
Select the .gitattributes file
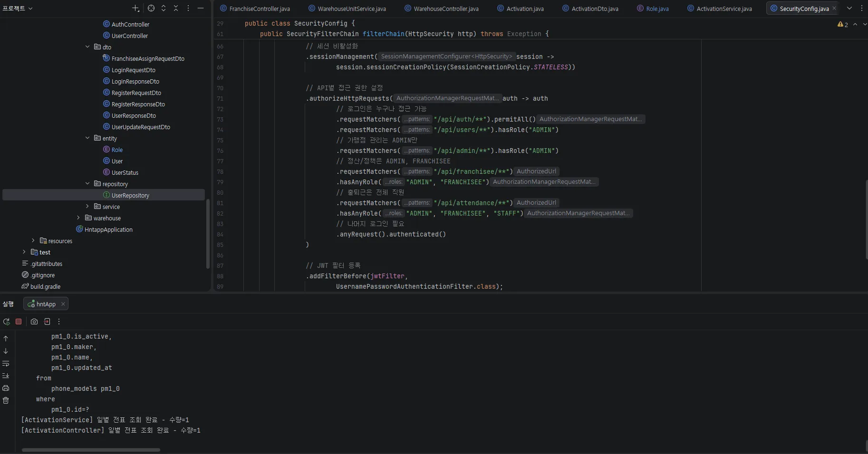point(42,264)
